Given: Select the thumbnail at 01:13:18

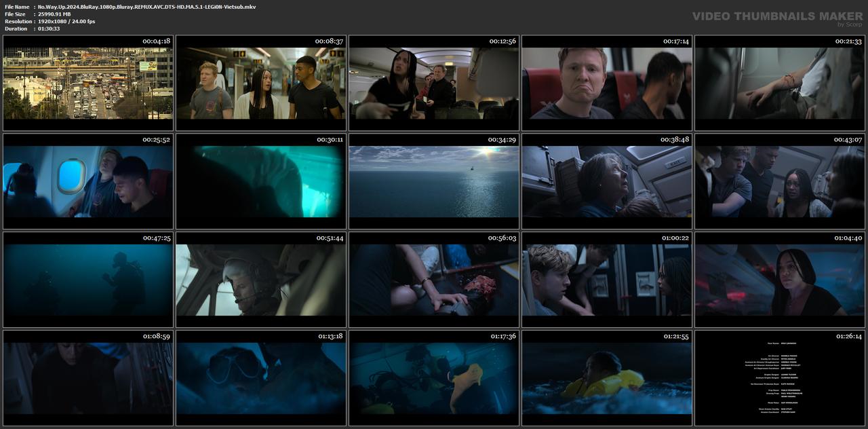Looking at the screenshot, I should 261,378.
